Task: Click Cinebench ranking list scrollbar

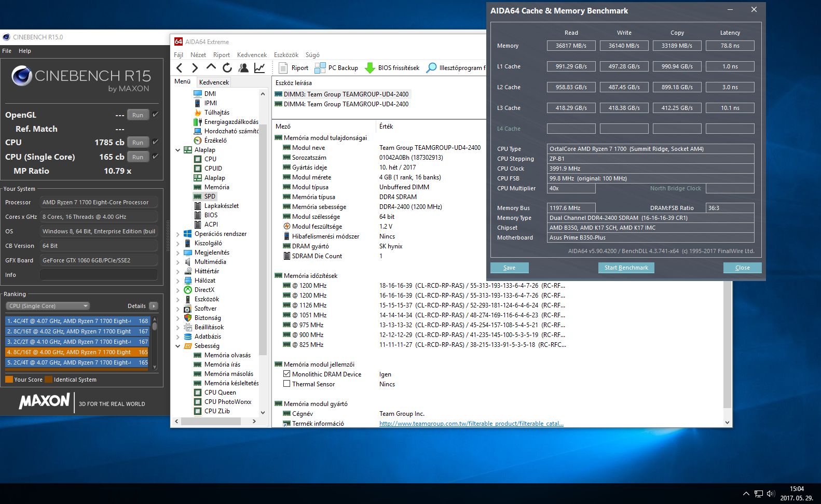Action: [154, 326]
